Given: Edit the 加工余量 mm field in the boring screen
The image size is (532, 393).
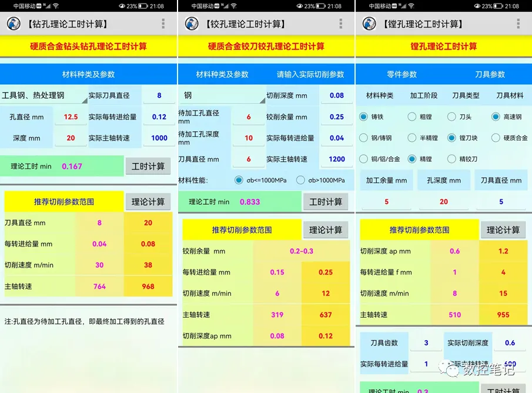Looking at the screenshot, I should click(386, 202).
